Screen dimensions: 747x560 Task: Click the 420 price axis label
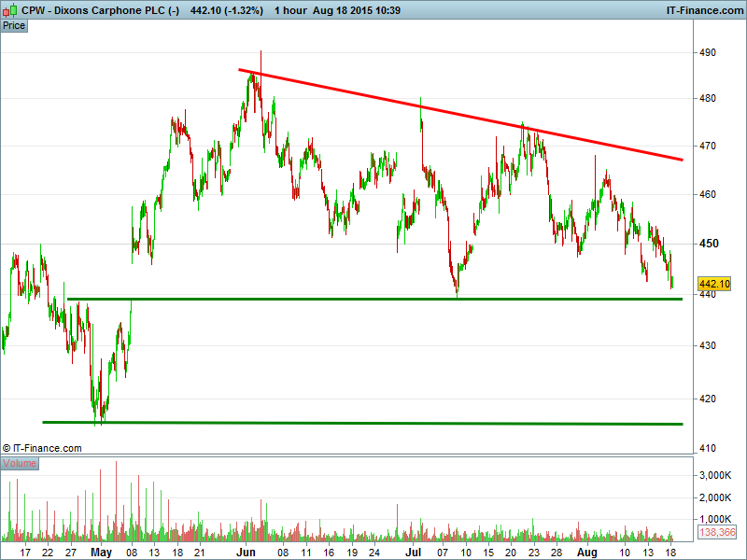pyautogui.click(x=708, y=399)
